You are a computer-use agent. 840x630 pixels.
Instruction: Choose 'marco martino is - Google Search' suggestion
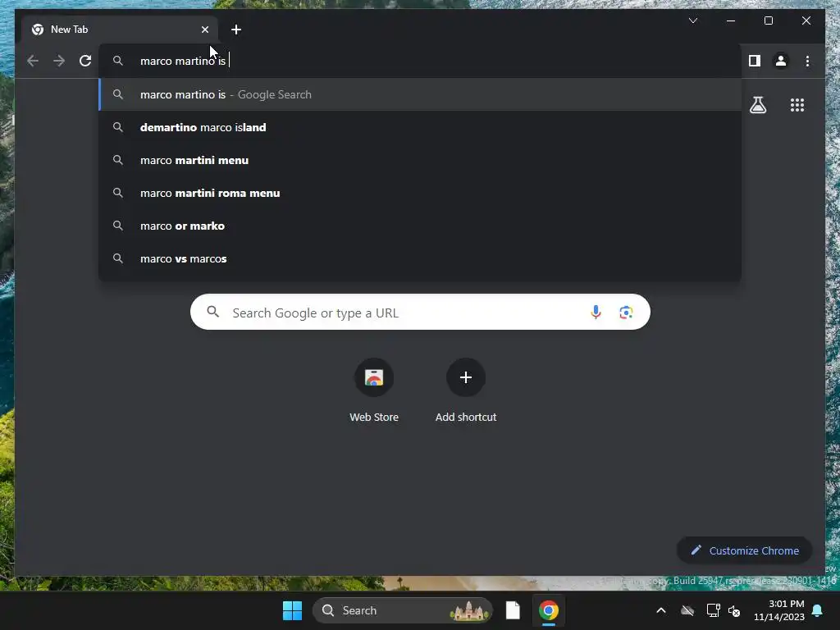pyautogui.click(x=420, y=94)
